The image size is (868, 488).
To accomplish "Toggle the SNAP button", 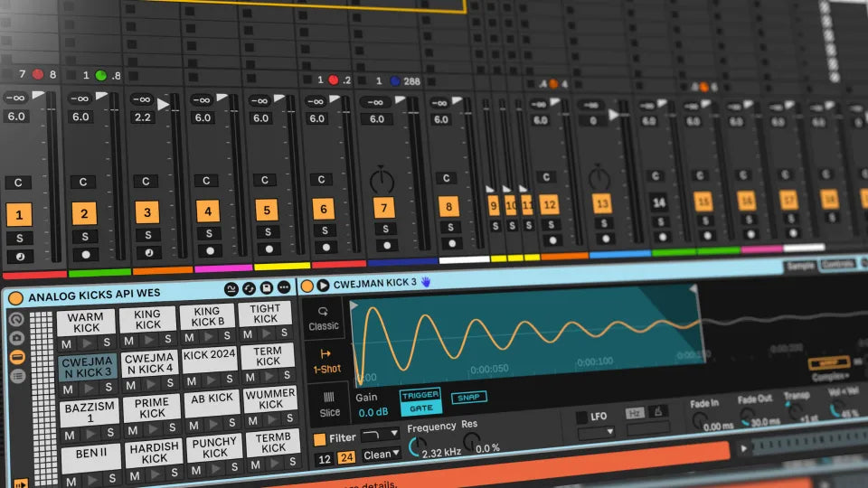I will 469,398.
